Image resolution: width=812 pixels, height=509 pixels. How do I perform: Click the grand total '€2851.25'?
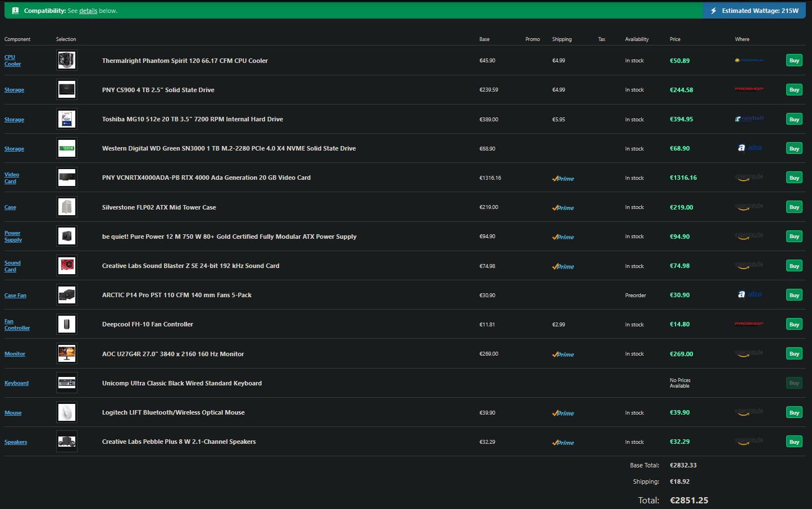(689, 500)
